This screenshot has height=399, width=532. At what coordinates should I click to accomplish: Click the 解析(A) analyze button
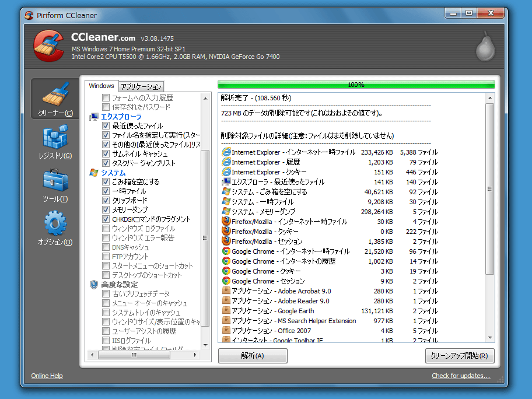click(x=253, y=356)
